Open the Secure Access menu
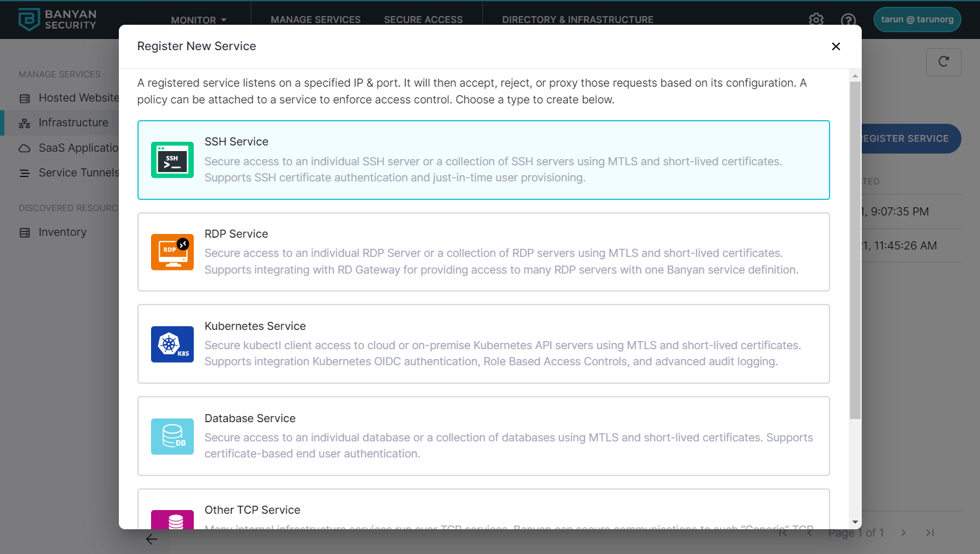This screenshot has width=980, height=554. (x=423, y=20)
